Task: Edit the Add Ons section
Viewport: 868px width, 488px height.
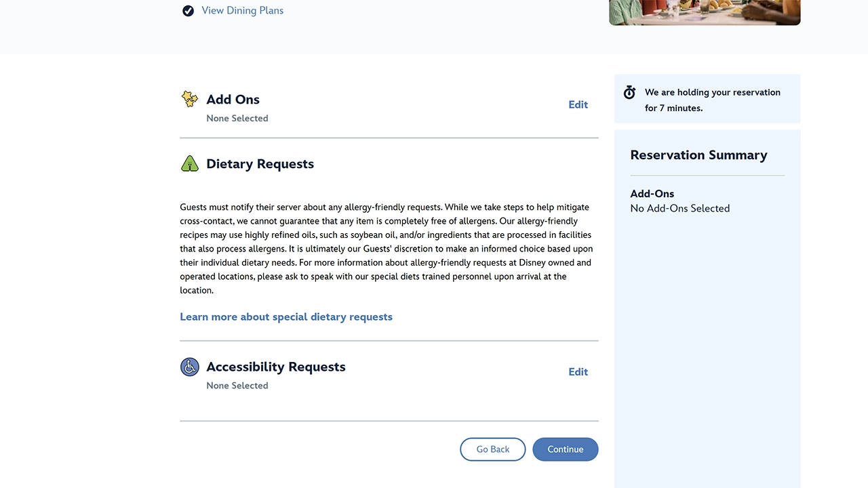Action: coord(578,104)
